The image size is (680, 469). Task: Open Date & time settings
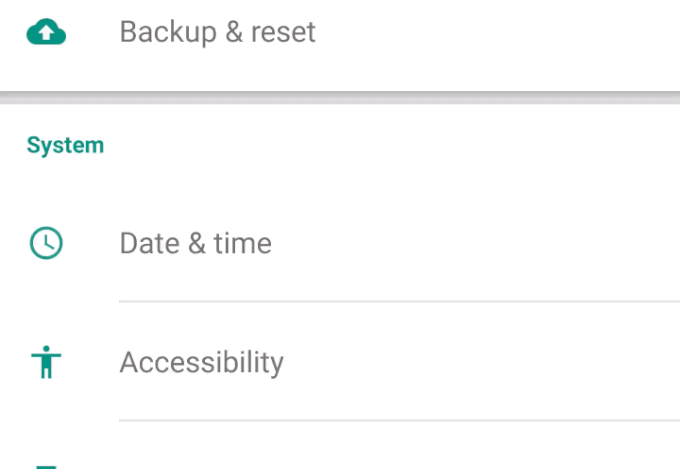coord(340,243)
